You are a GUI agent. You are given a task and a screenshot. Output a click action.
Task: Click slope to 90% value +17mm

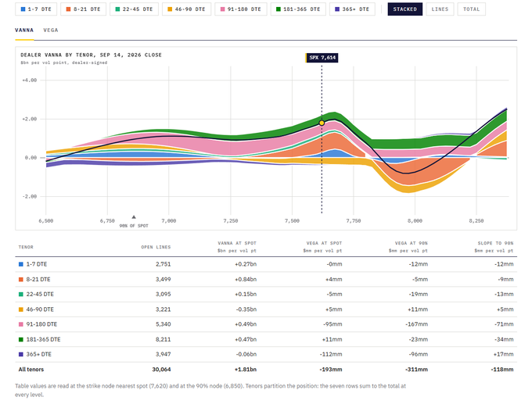pyautogui.click(x=504, y=354)
